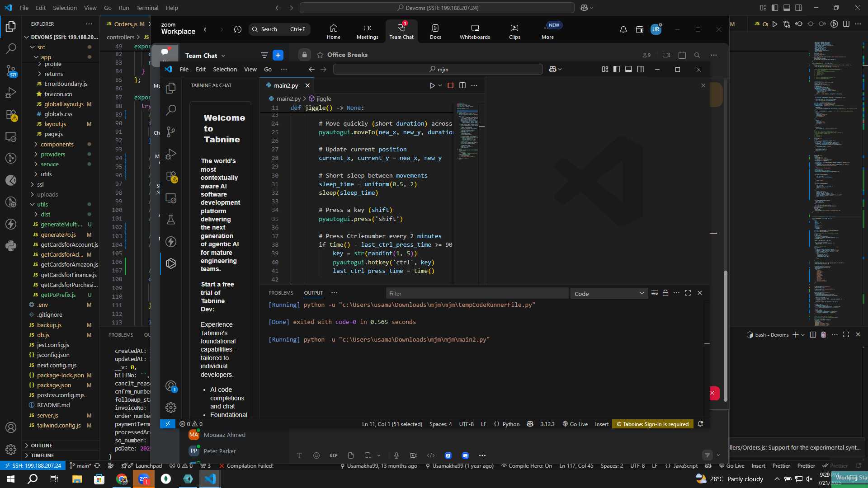This screenshot has width=868, height=488.
Task: Click Tabnine: Sign-in is required status
Action: 653,424
